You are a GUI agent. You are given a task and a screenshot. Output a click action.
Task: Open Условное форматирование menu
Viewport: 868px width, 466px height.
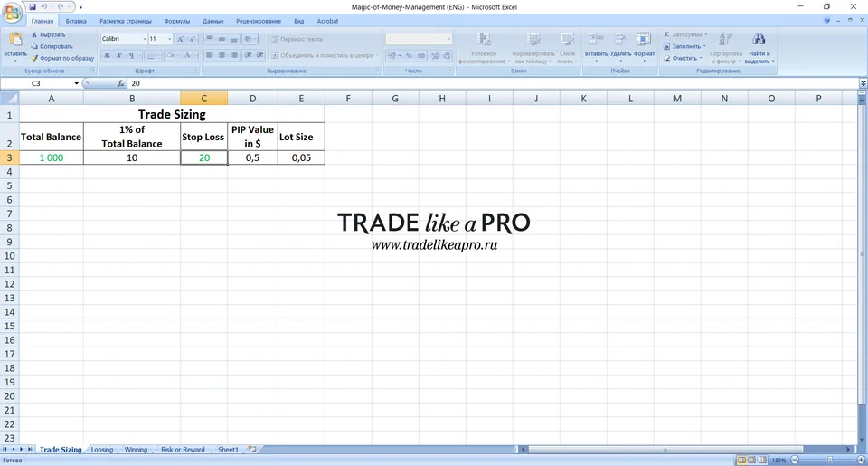pos(484,48)
